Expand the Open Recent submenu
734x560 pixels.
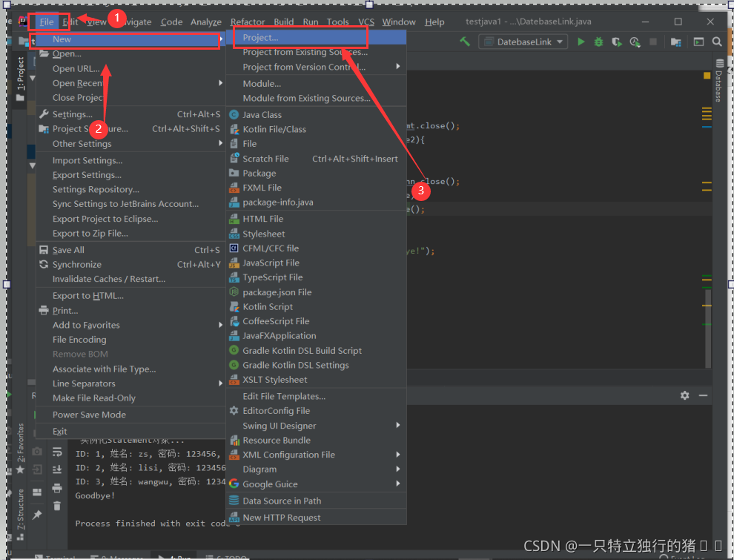tap(130, 83)
